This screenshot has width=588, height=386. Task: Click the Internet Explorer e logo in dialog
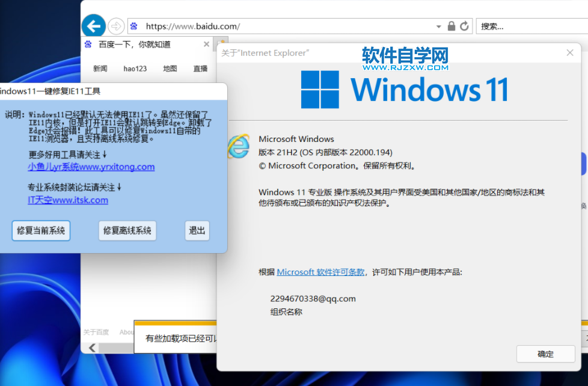click(238, 146)
